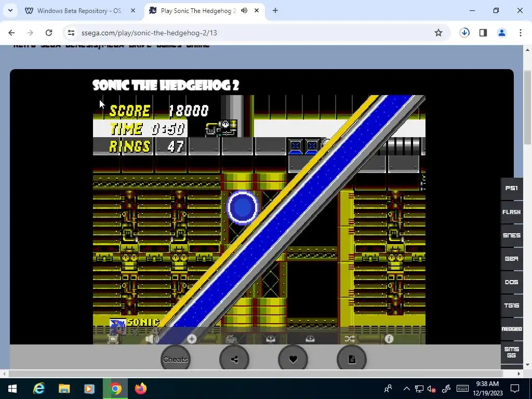Open the TG16 sidebar tab

click(x=512, y=305)
